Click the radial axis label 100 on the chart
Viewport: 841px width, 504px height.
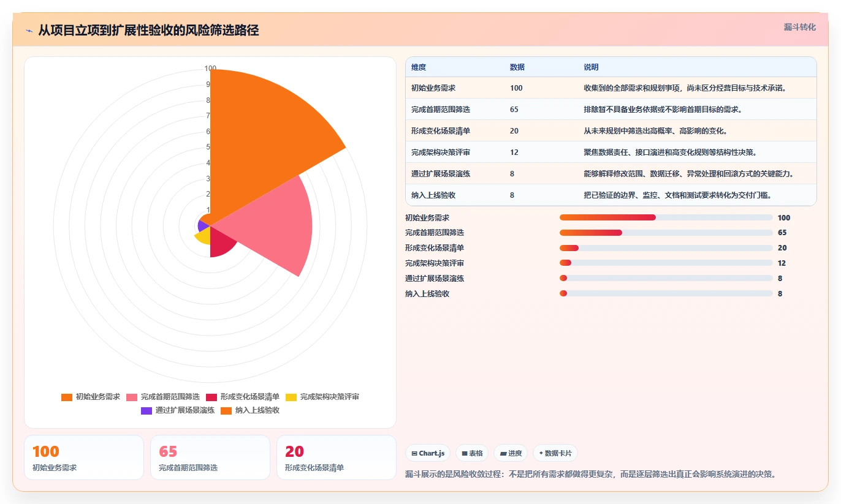(x=210, y=69)
